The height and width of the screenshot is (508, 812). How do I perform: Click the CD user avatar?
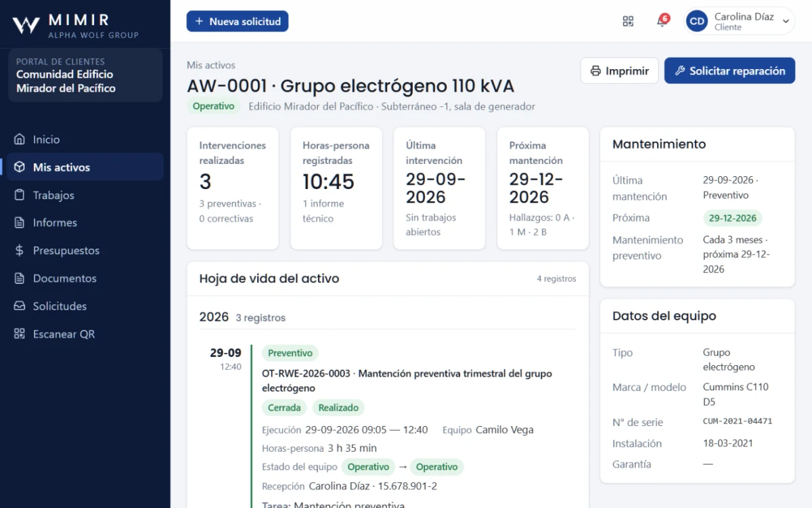point(697,21)
